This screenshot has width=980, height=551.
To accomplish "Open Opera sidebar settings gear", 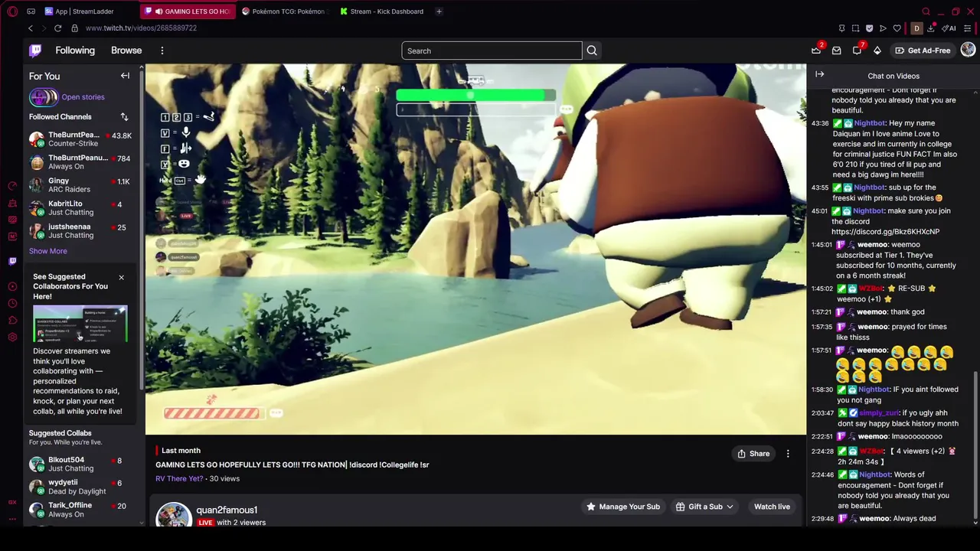I will (x=12, y=337).
